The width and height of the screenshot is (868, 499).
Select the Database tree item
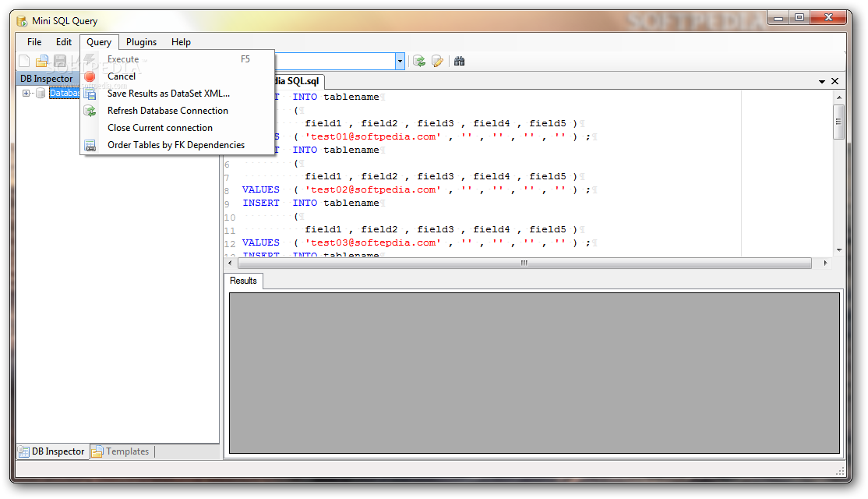[x=64, y=93]
